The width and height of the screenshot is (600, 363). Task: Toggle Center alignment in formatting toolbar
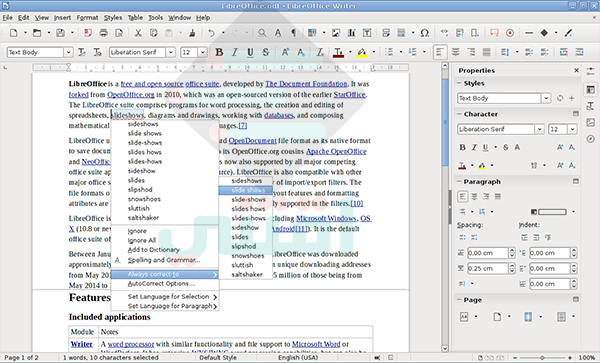pyautogui.click(x=455, y=52)
